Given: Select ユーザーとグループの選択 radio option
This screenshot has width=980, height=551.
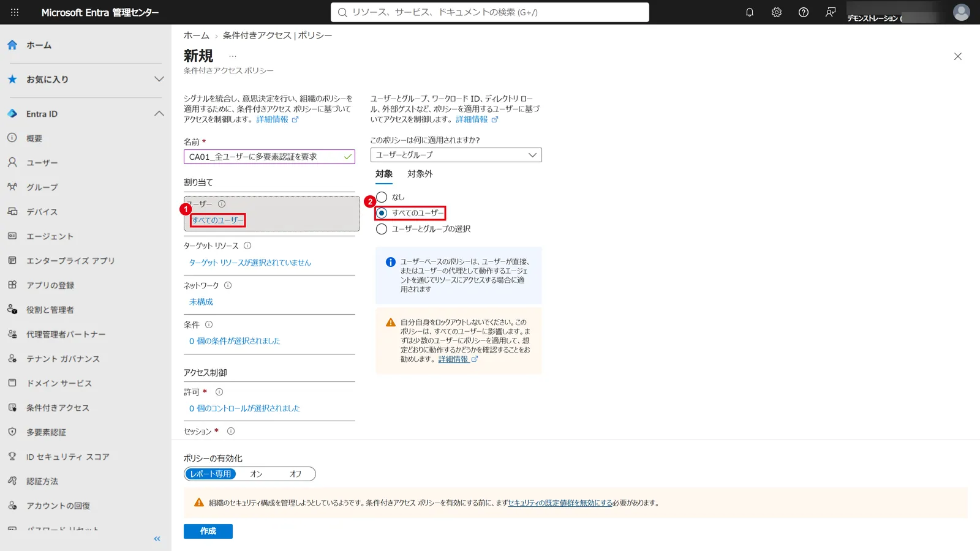Looking at the screenshot, I should [382, 229].
